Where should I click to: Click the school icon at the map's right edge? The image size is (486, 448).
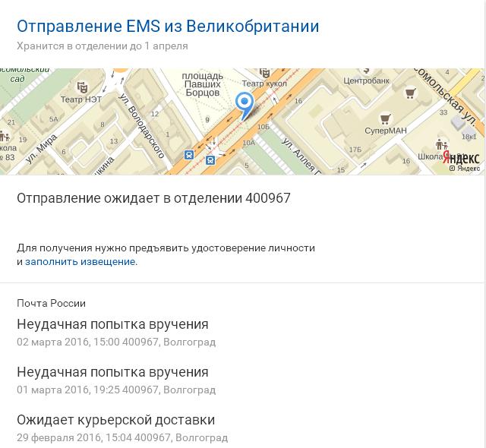[441, 144]
